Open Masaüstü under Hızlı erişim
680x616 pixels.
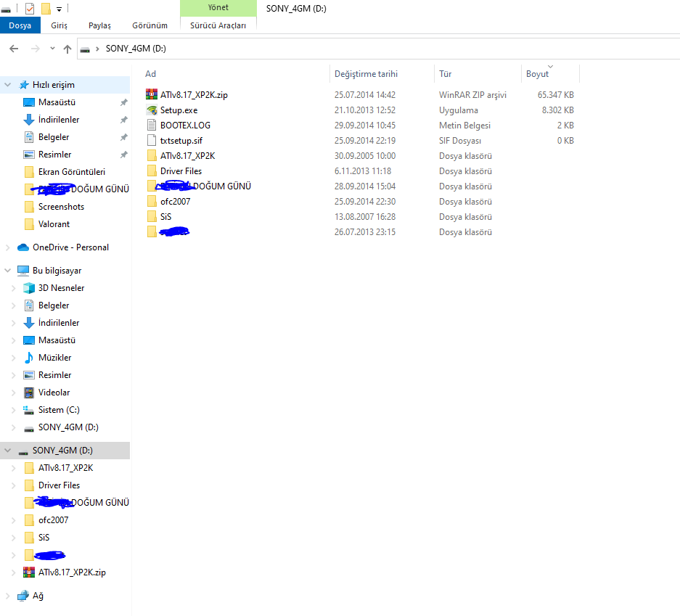click(x=57, y=102)
